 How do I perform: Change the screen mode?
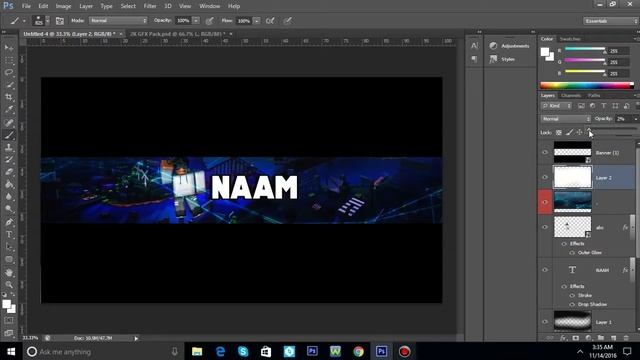pos(9,332)
